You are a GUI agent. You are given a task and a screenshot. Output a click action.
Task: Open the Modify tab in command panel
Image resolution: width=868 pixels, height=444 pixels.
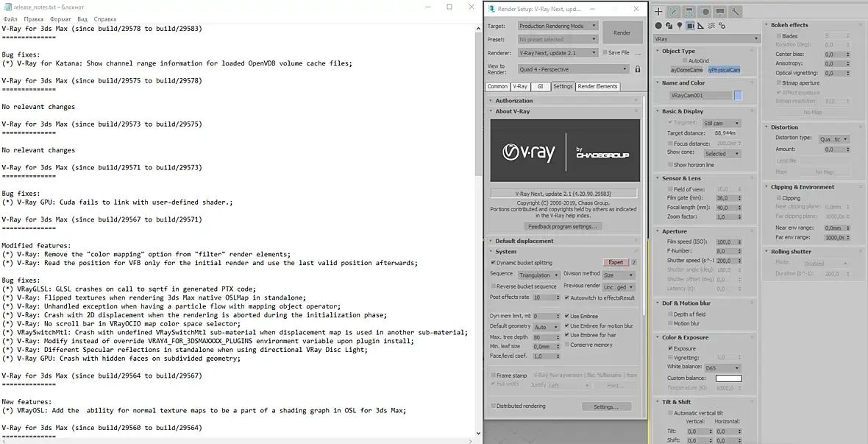point(675,12)
